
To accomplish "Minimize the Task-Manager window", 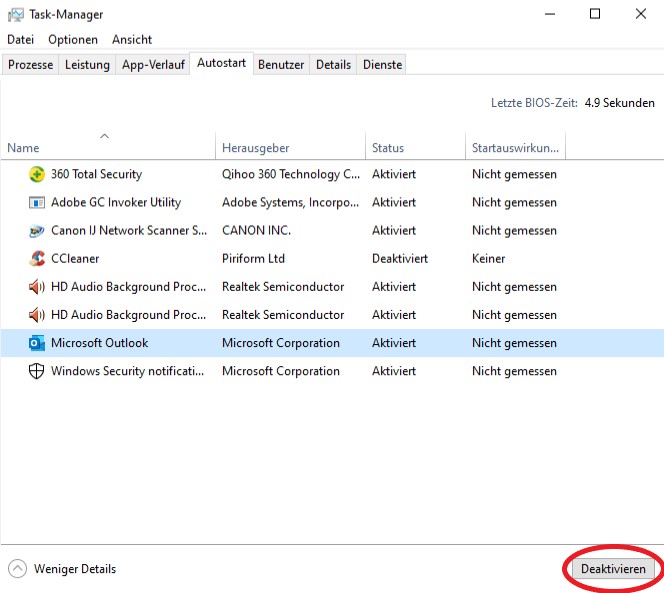I will [550, 14].
